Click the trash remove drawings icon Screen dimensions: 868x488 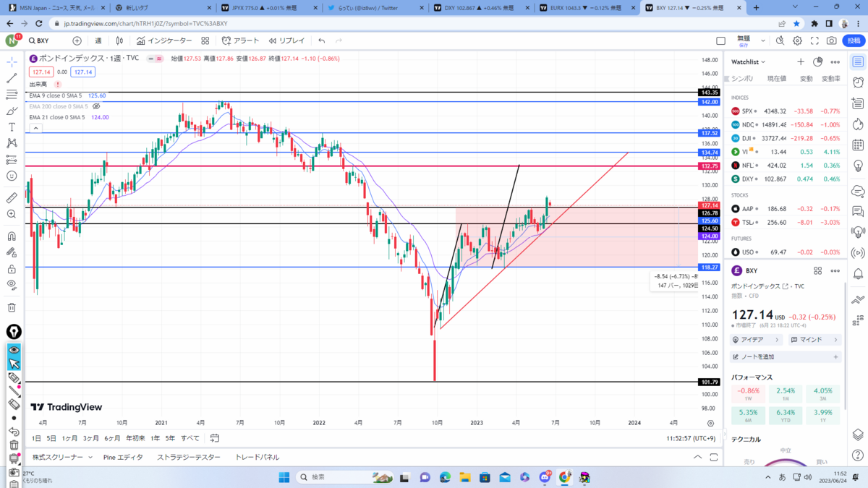pyautogui.click(x=12, y=307)
